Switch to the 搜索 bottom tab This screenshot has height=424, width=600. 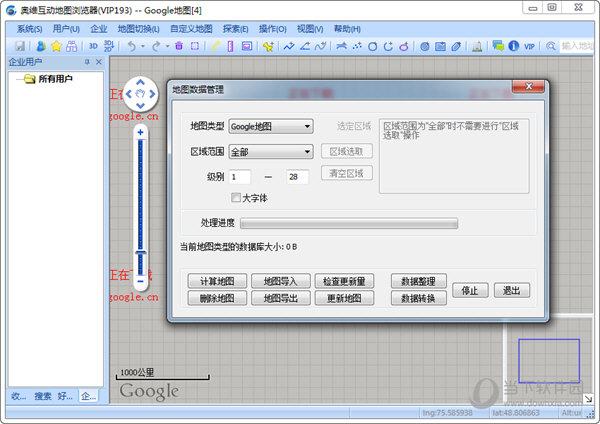pos(42,396)
